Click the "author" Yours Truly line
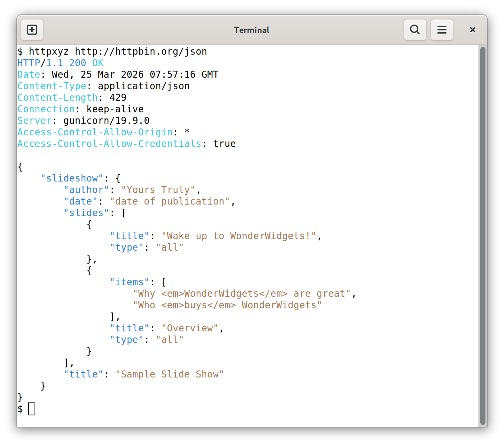This screenshot has height=445, width=504. [132, 190]
